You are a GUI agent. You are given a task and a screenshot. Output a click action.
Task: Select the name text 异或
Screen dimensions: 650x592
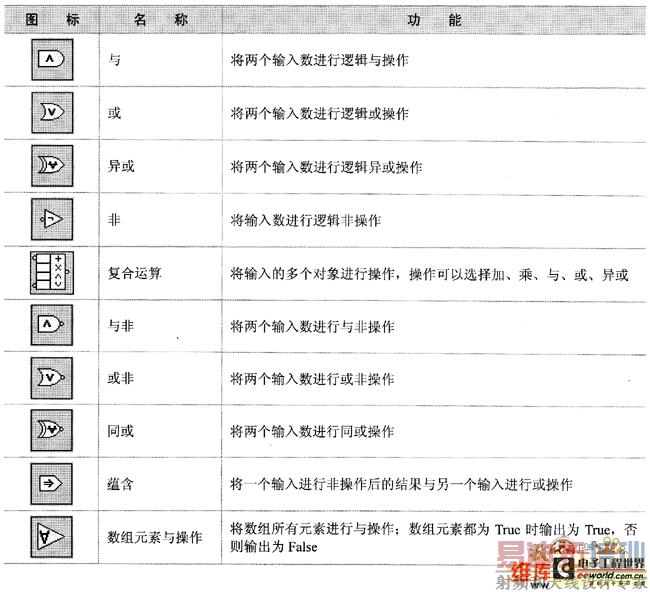point(121,166)
